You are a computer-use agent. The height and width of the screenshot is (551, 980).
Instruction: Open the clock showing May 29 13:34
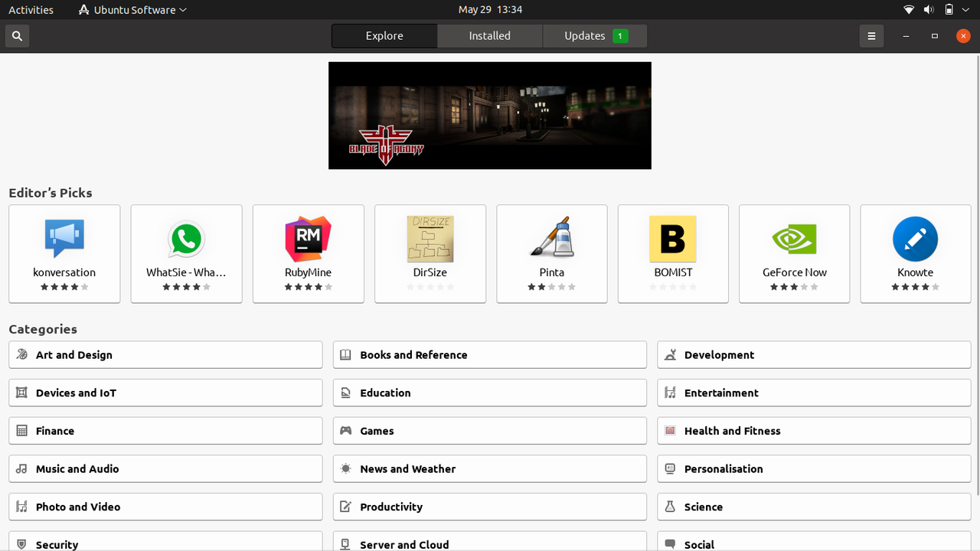click(x=490, y=10)
